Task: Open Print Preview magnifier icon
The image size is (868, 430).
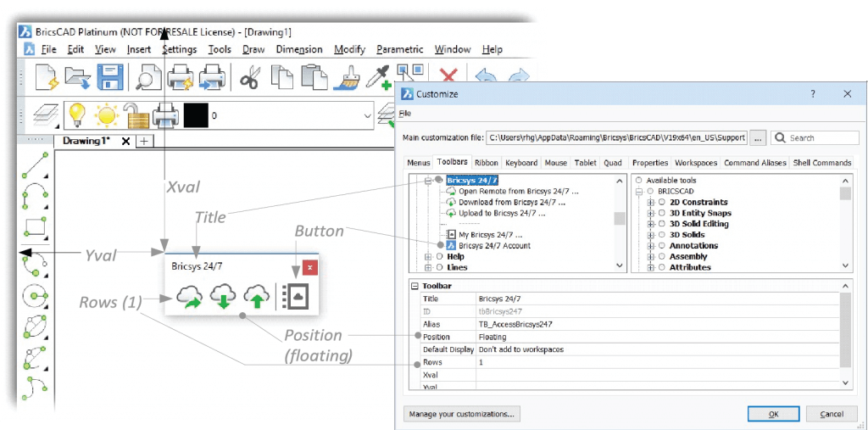Action: [x=148, y=77]
